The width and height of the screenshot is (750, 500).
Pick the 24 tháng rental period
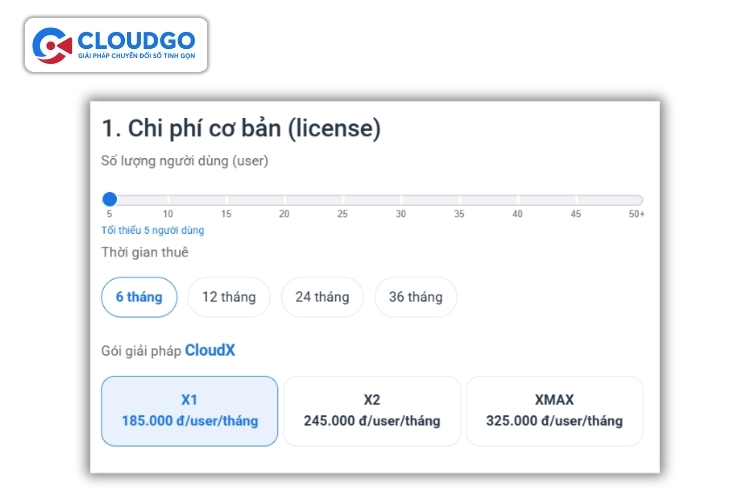[x=322, y=297]
